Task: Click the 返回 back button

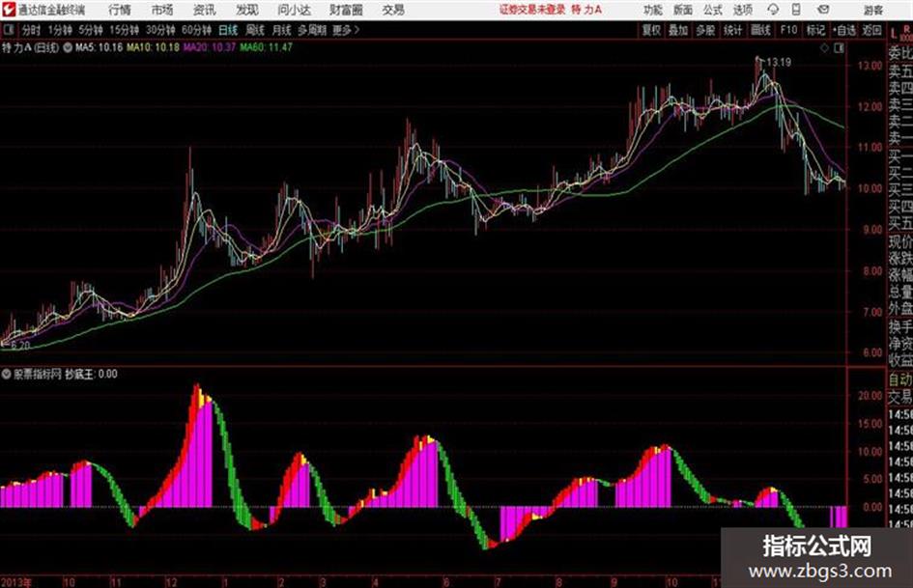Action: pyautogui.click(x=871, y=30)
